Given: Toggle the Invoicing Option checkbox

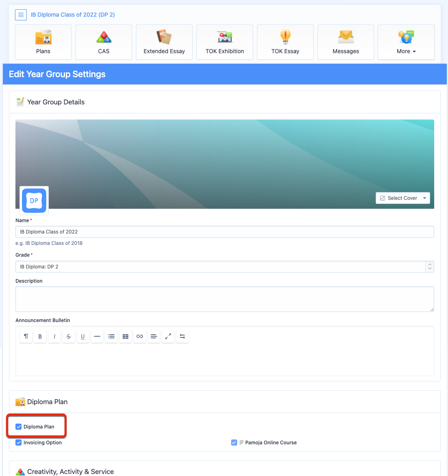Looking at the screenshot, I should click(19, 442).
